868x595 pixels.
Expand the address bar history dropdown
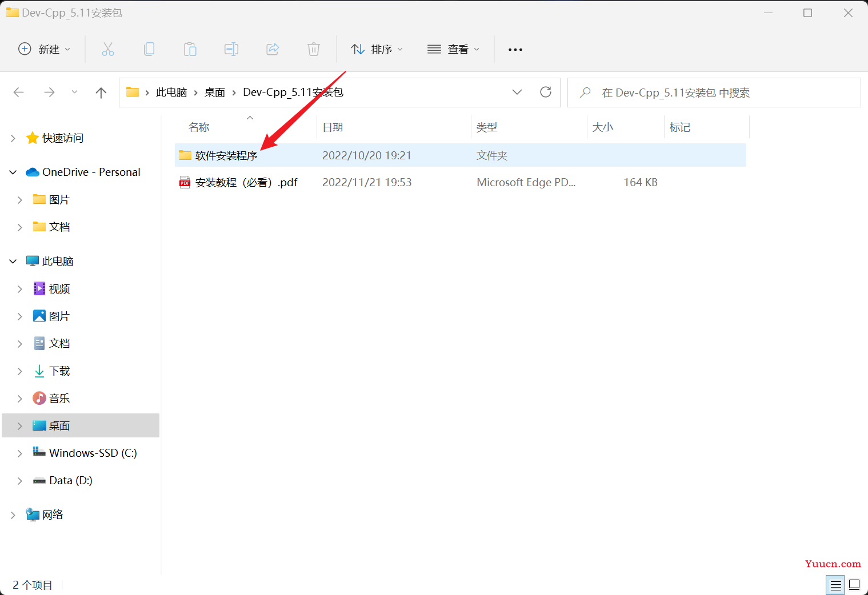pos(517,92)
